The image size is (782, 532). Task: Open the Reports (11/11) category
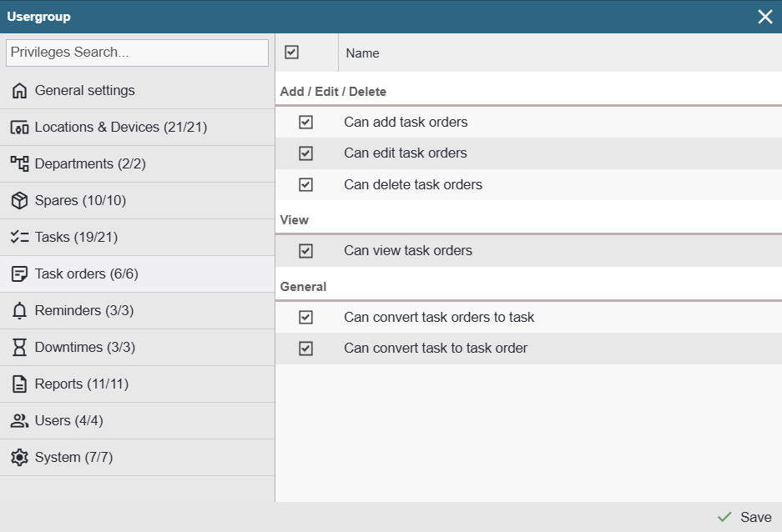coord(82,384)
